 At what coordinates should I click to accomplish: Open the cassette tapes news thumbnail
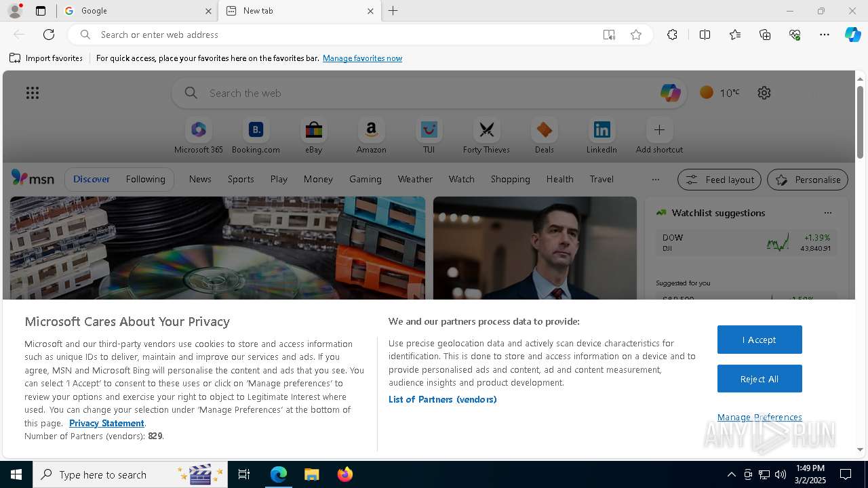218,248
